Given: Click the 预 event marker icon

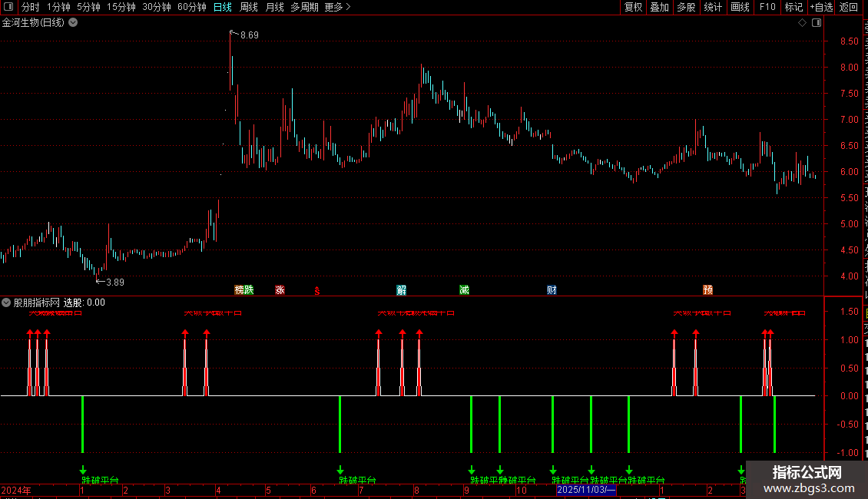Looking at the screenshot, I should pyautogui.click(x=707, y=290).
